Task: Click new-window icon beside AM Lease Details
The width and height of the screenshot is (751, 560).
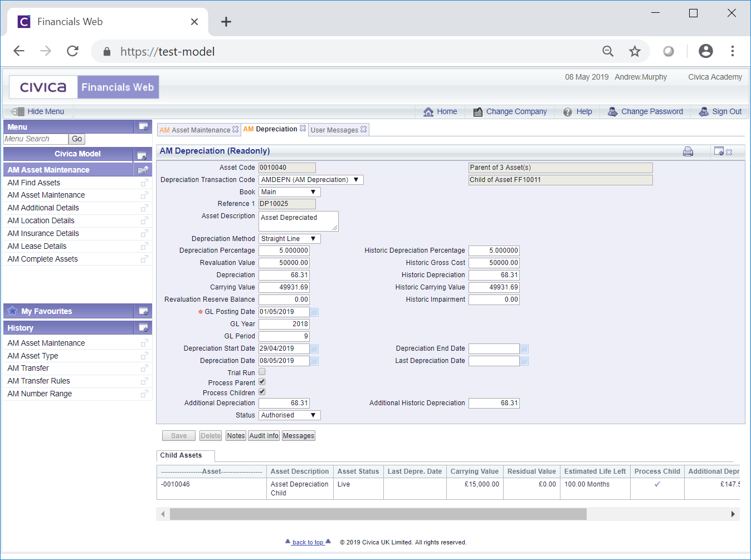Action: [144, 247]
